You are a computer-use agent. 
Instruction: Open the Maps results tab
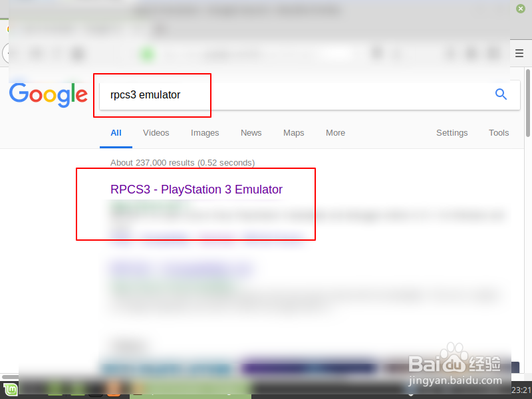point(294,133)
